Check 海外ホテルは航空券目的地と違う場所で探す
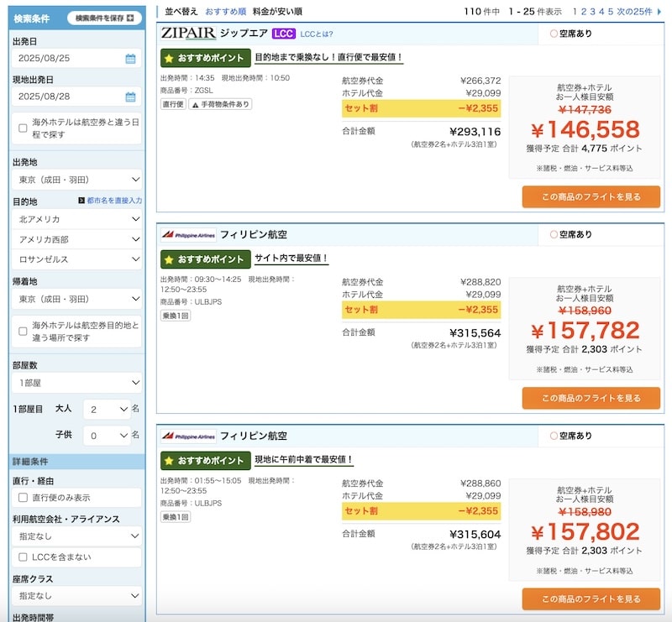Image resolution: width=672 pixels, height=622 pixels. pos(24,331)
